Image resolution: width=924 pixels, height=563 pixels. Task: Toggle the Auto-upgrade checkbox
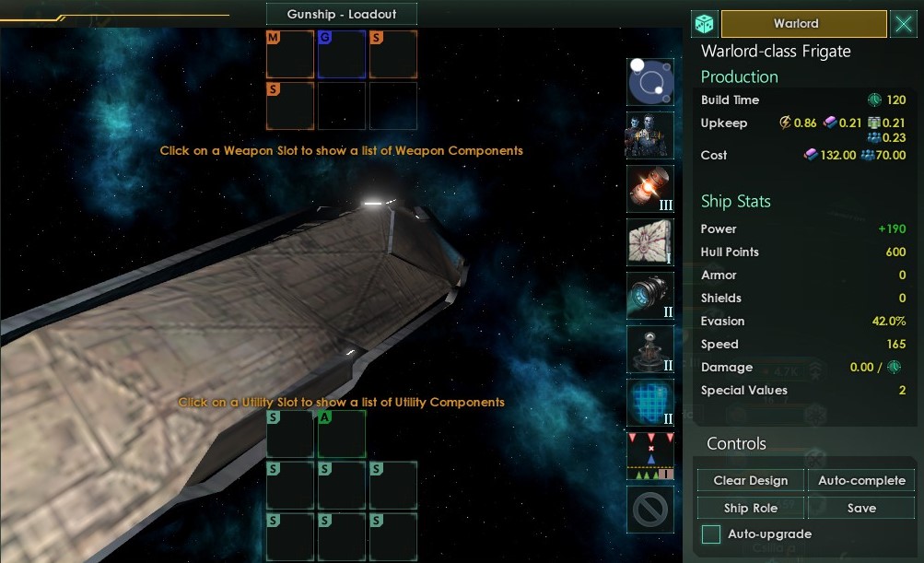(x=710, y=534)
